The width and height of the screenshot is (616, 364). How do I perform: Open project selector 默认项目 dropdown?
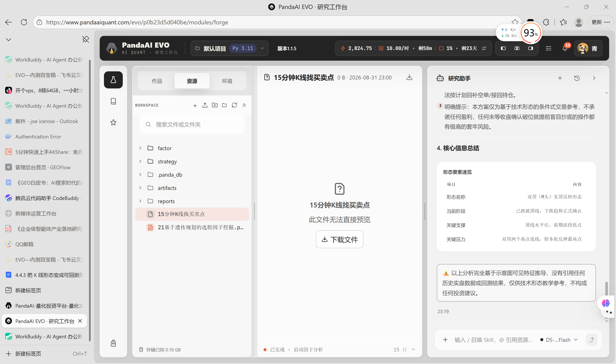[x=229, y=48]
